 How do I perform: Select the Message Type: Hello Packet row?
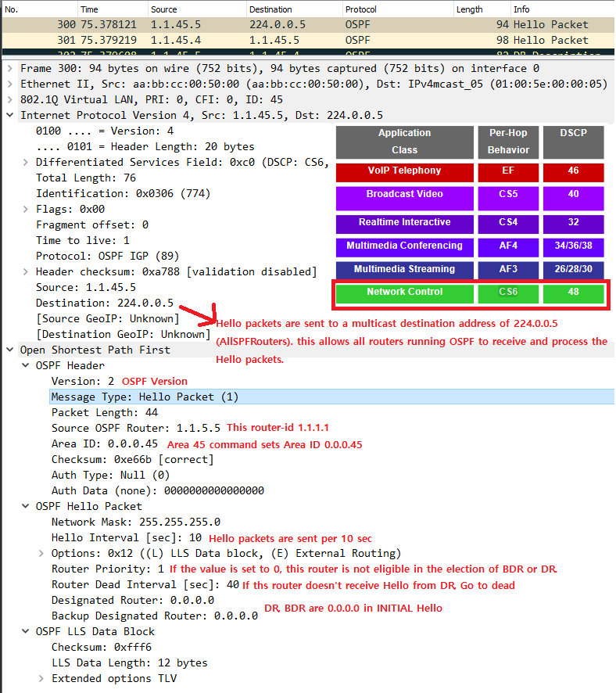331,397
